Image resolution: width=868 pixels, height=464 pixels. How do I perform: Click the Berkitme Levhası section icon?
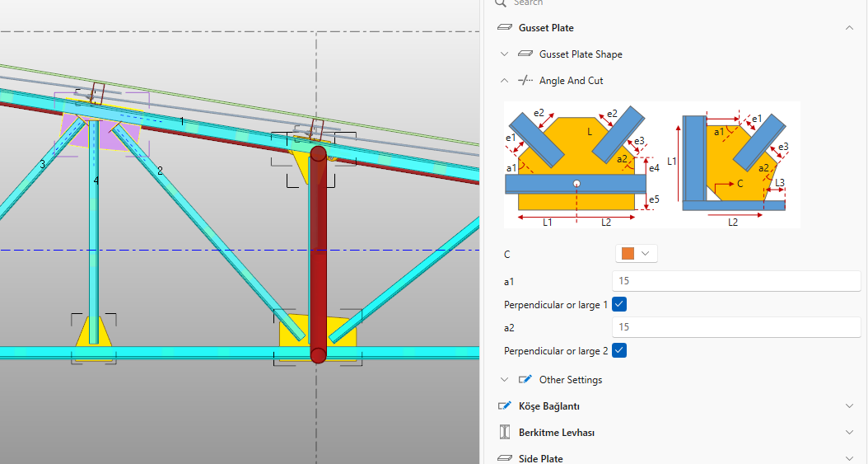point(505,433)
